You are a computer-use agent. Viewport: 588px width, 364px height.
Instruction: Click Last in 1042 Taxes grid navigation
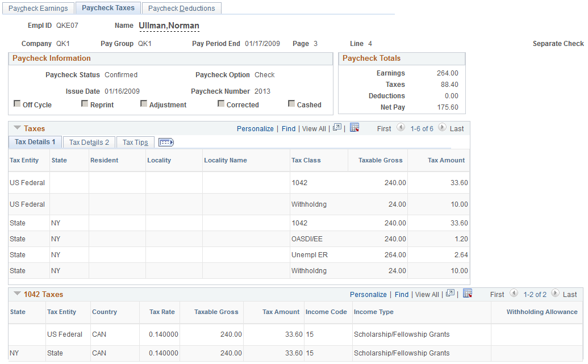tap(570, 294)
